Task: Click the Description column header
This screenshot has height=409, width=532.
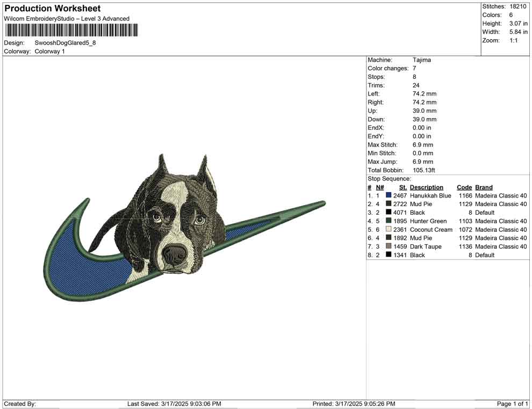Action: [x=426, y=187]
